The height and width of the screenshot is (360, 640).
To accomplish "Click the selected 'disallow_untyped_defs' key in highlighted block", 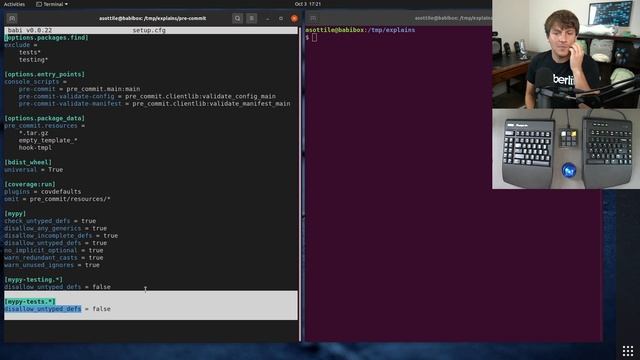I will (x=43, y=309).
